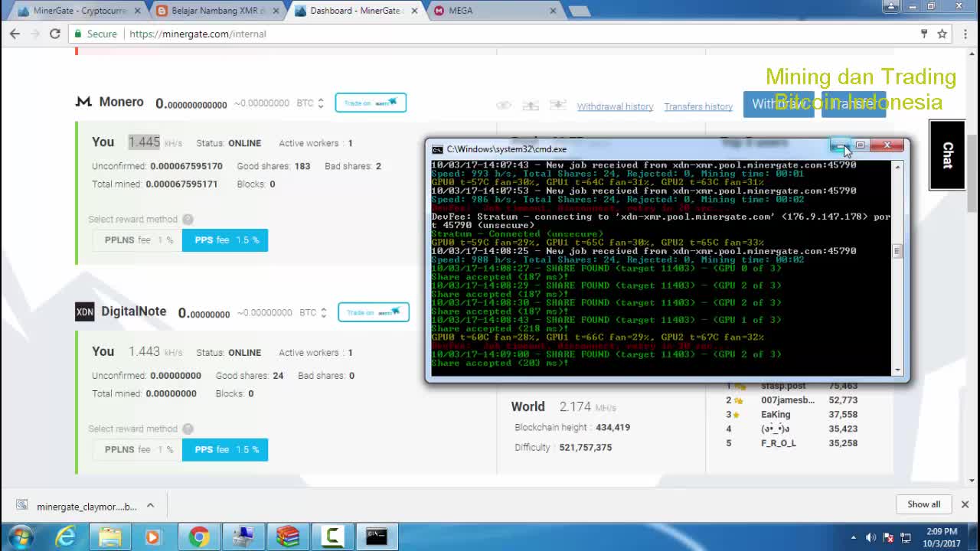Close the MEGA tab
Screen dimensions: 980x551
point(553,11)
